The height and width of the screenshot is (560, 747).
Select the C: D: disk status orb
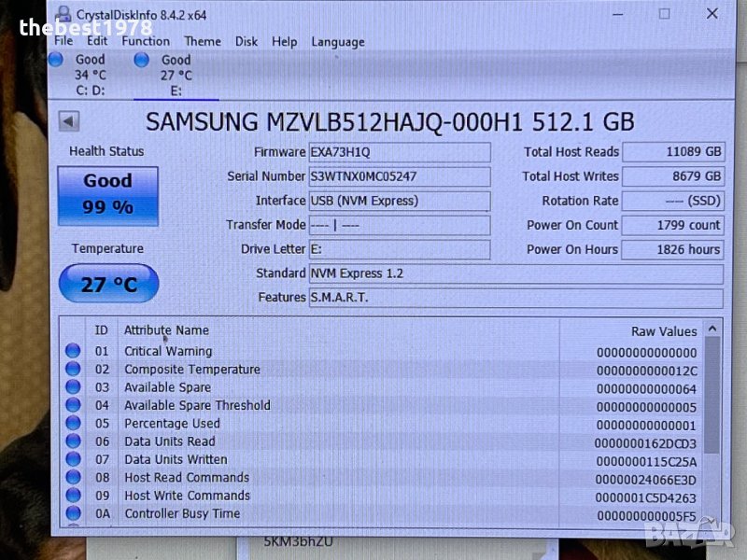pyautogui.click(x=56, y=60)
